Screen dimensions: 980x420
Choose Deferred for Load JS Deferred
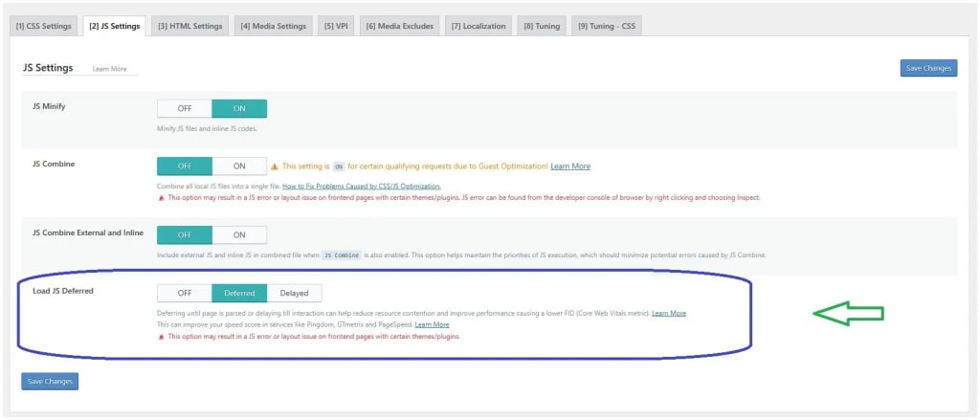[239, 293]
